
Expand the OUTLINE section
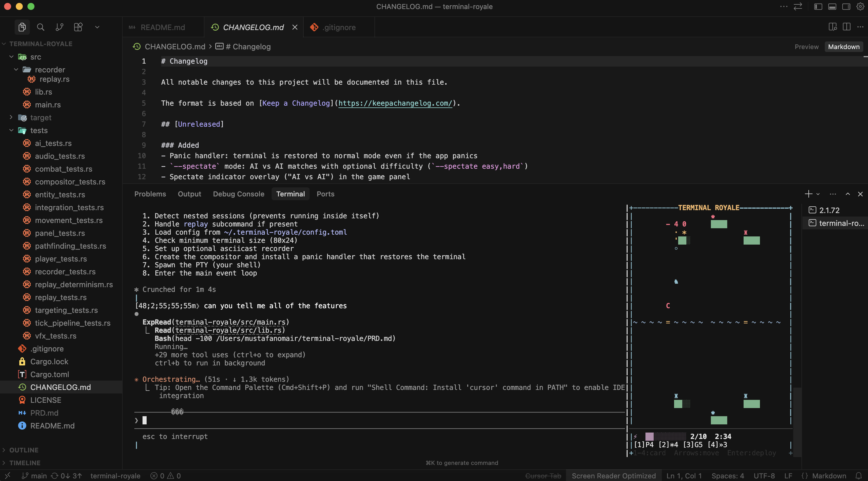[24, 450]
